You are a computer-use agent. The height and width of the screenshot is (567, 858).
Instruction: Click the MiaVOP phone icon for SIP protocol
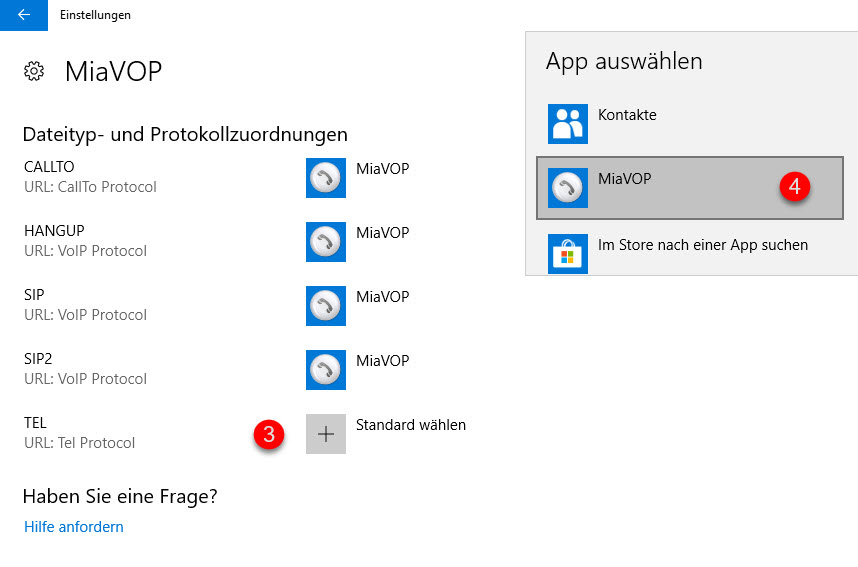point(326,306)
